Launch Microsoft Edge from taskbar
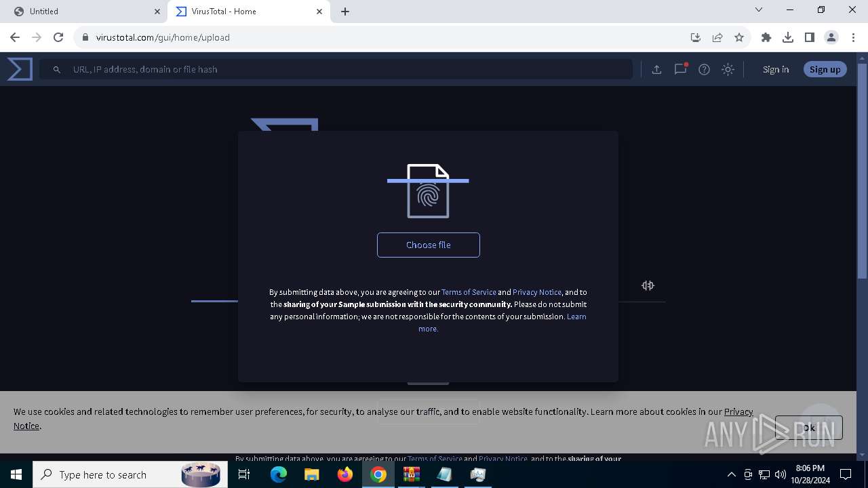 pyautogui.click(x=279, y=474)
